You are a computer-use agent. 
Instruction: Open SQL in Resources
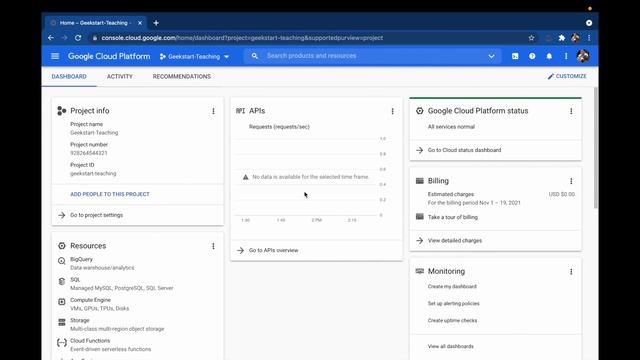tap(75, 280)
